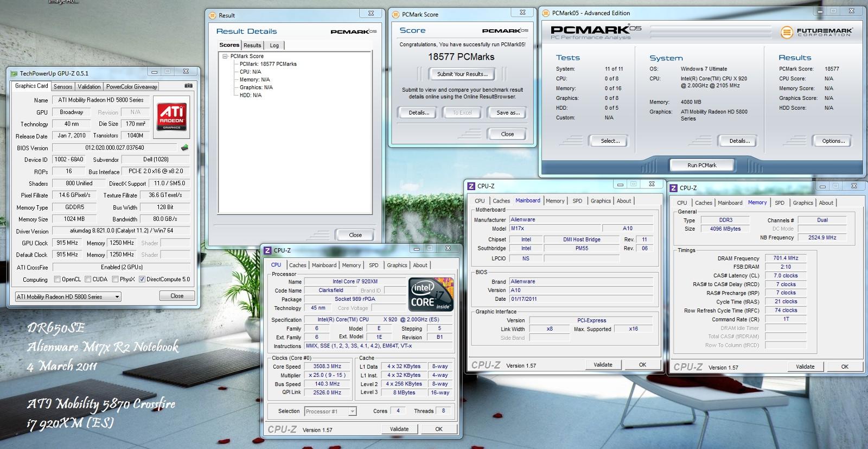Switch to the Sensors tab in GPU-Z
The image size is (868, 449).
pos(63,86)
